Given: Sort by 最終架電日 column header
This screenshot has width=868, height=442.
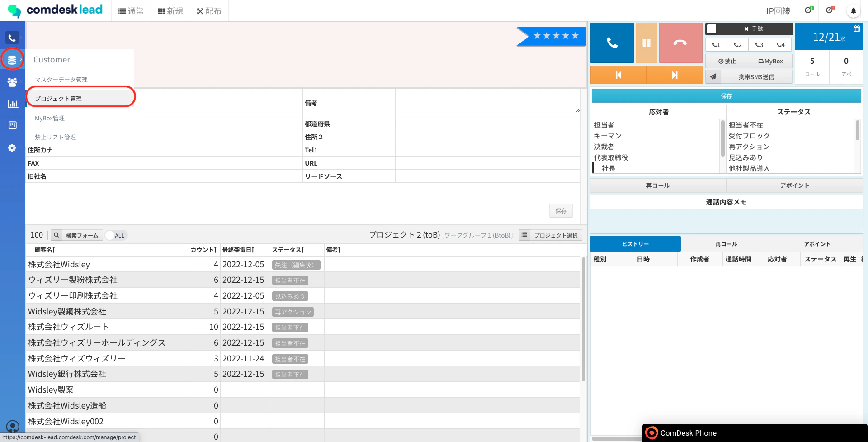Looking at the screenshot, I should point(238,250).
